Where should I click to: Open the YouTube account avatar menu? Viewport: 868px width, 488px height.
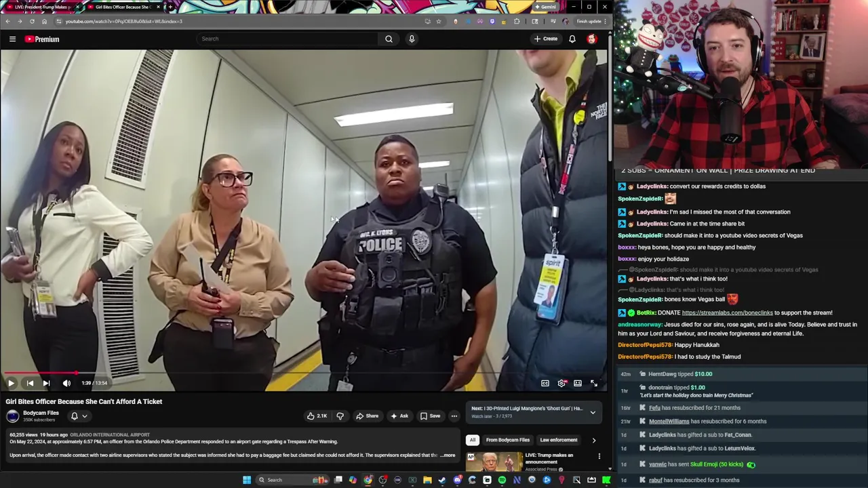click(592, 39)
